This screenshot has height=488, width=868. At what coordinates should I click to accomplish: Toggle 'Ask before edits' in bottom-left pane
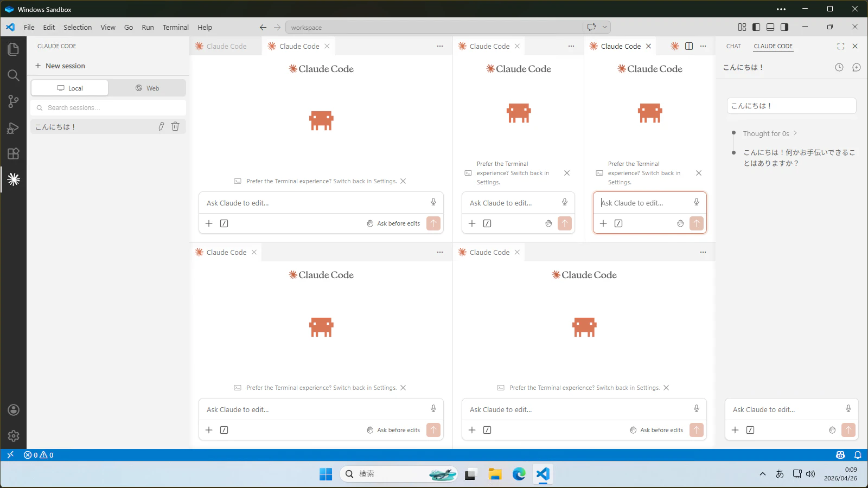coord(393,430)
